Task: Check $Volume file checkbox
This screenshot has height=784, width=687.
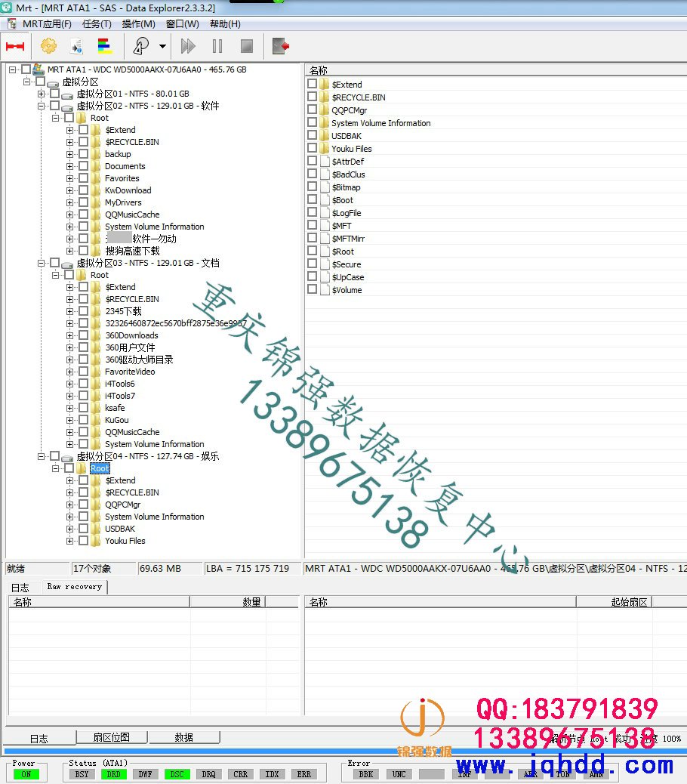Action: 313,289
